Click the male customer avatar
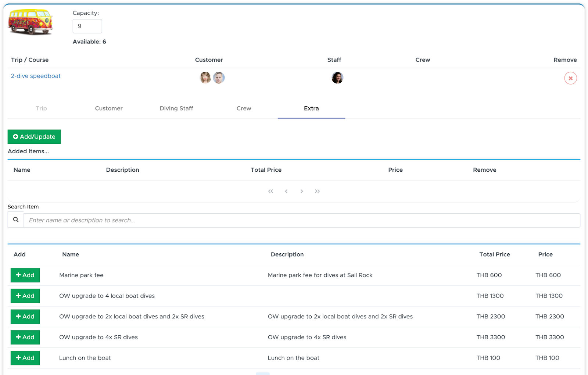 219,78
